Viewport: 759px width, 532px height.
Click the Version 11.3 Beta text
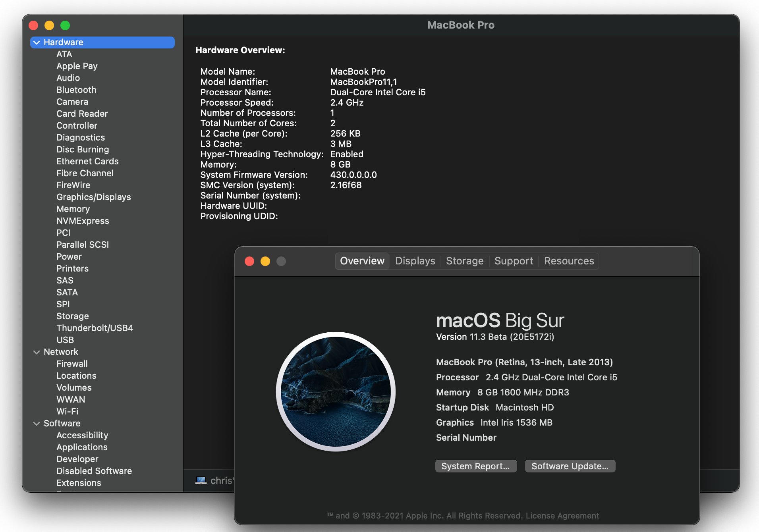coord(495,337)
